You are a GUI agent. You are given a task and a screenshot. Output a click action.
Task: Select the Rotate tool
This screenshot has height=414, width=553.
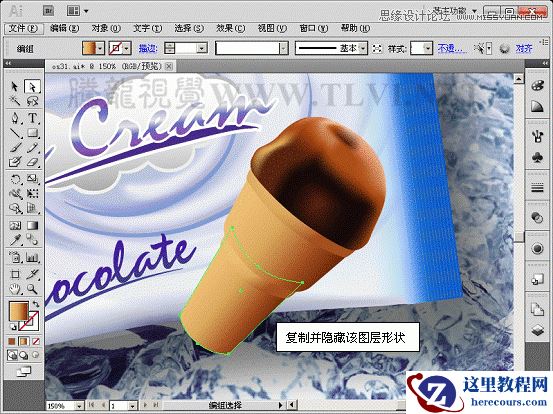click(x=15, y=179)
